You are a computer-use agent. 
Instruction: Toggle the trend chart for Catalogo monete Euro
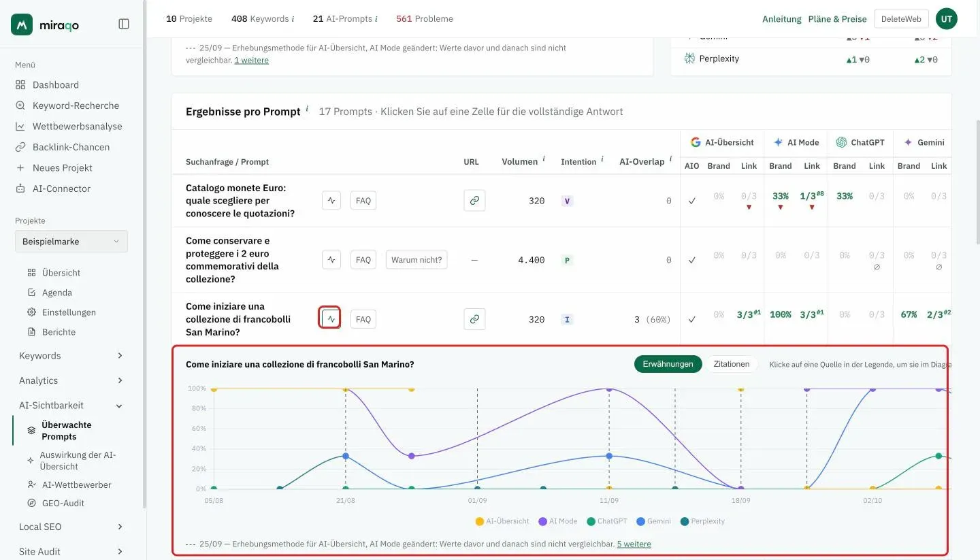click(331, 201)
